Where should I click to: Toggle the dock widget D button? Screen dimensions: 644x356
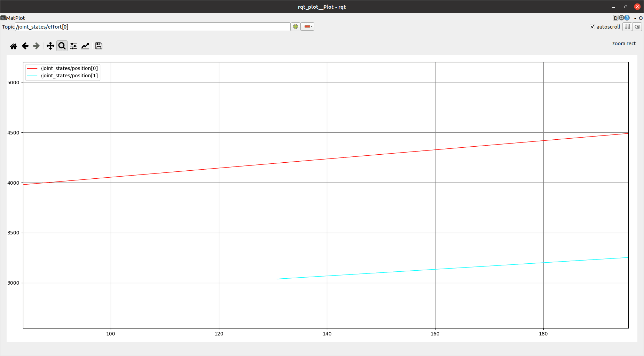click(615, 18)
